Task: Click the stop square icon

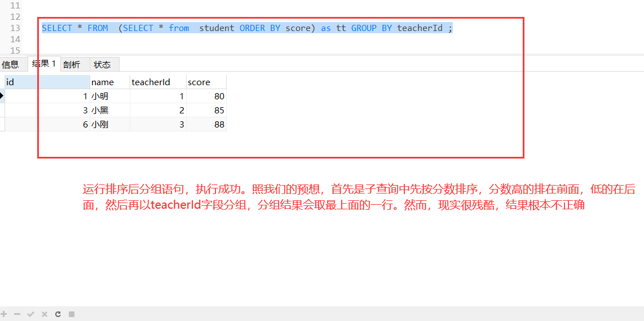Action: (x=72, y=314)
